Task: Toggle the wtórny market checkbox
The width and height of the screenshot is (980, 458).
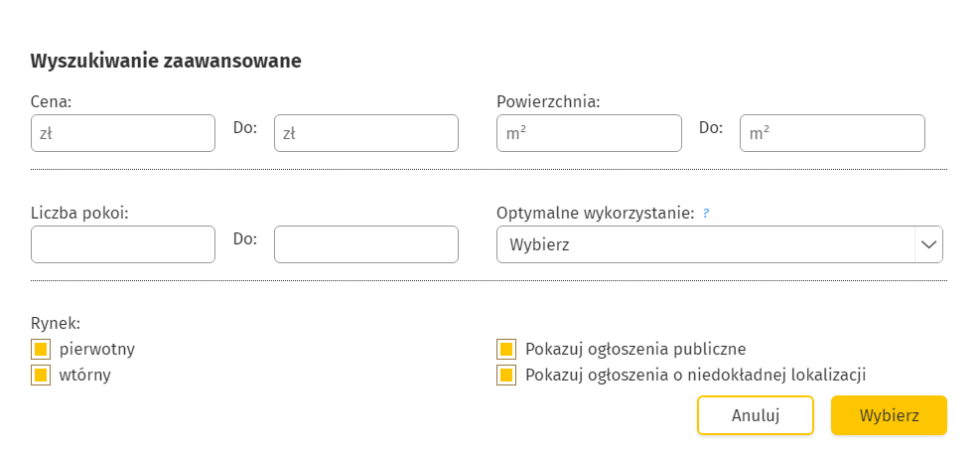Action: point(41,376)
